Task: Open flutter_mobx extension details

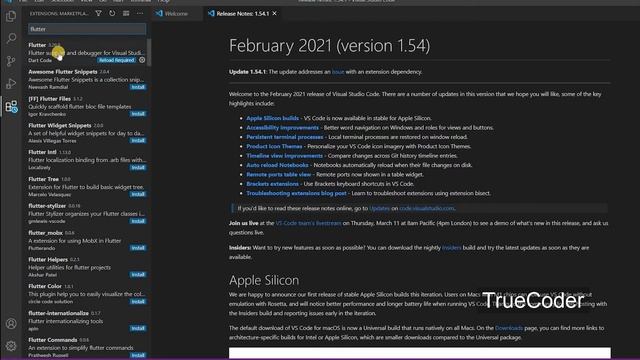Action: click(86, 240)
